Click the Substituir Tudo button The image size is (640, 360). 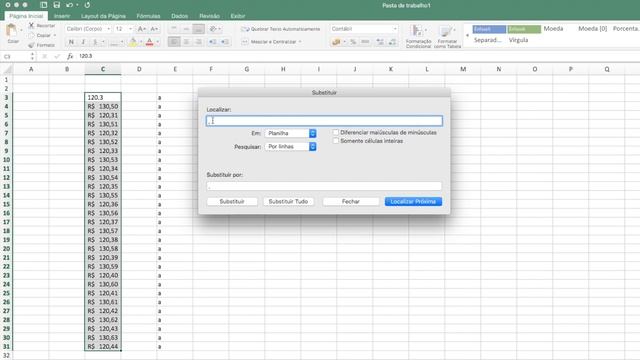[288, 202]
